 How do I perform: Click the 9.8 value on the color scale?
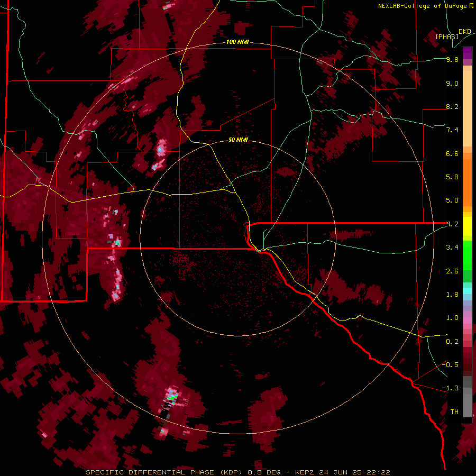click(x=452, y=59)
